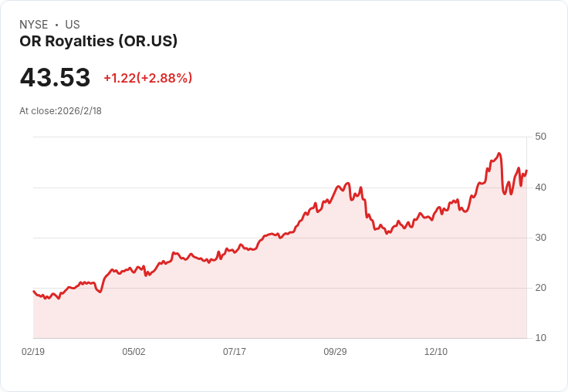This screenshot has width=568, height=392.
Task: Choose the 12/10 date axis label
Action: [436, 352]
